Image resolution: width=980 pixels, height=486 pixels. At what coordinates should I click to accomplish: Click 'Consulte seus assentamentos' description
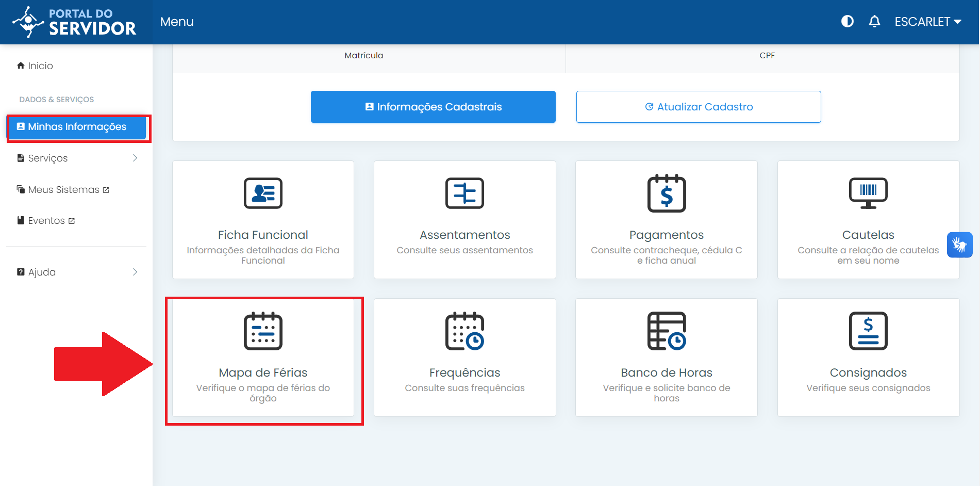coord(464,250)
